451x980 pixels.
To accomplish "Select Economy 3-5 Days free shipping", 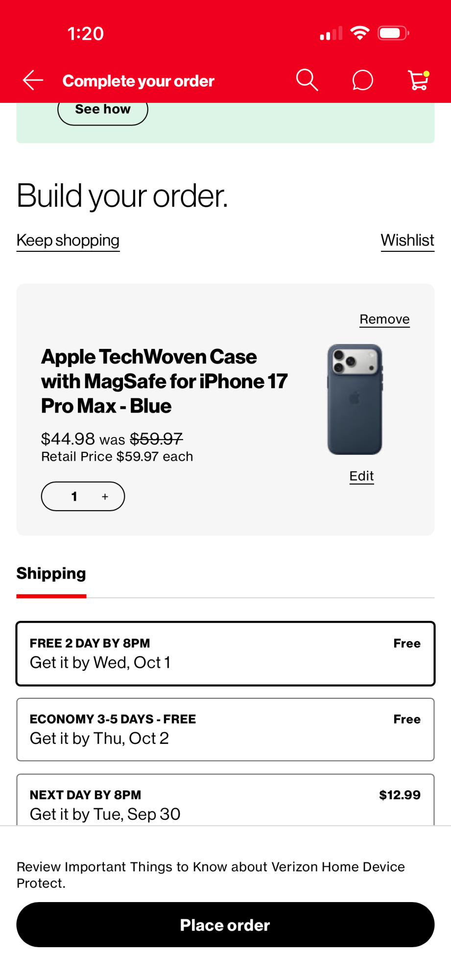I will coord(225,729).
